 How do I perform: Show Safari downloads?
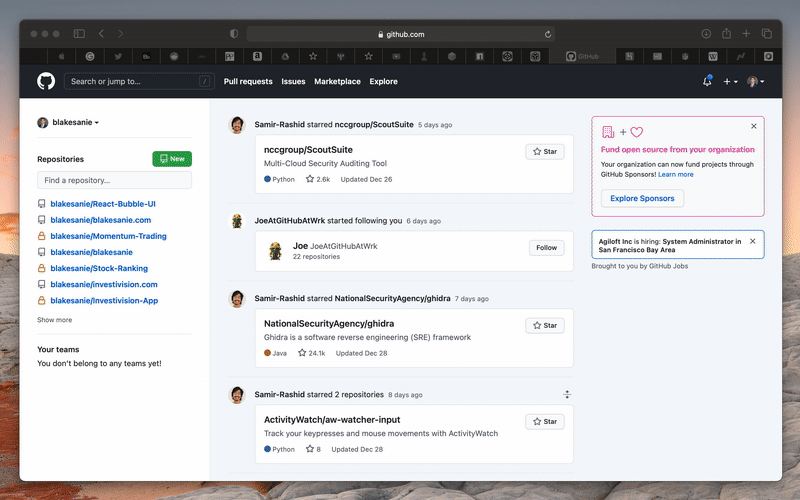(x=706, y=34)
